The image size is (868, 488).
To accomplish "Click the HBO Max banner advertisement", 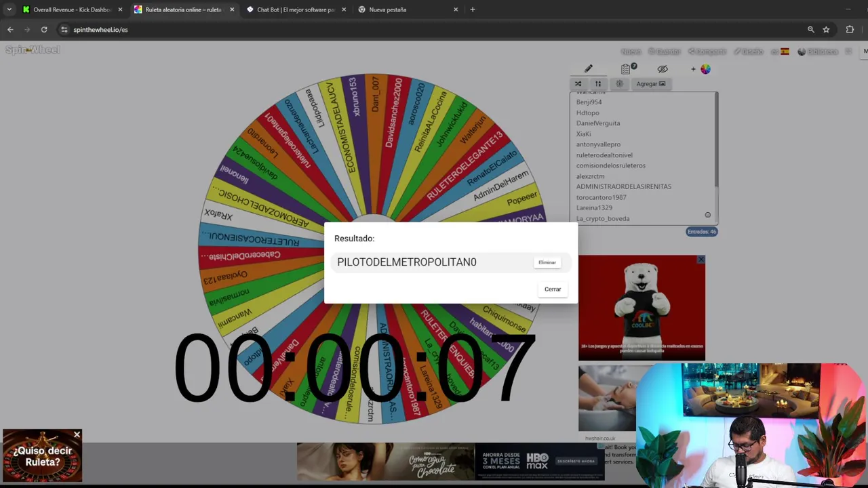I will click(x=450, y=461).
